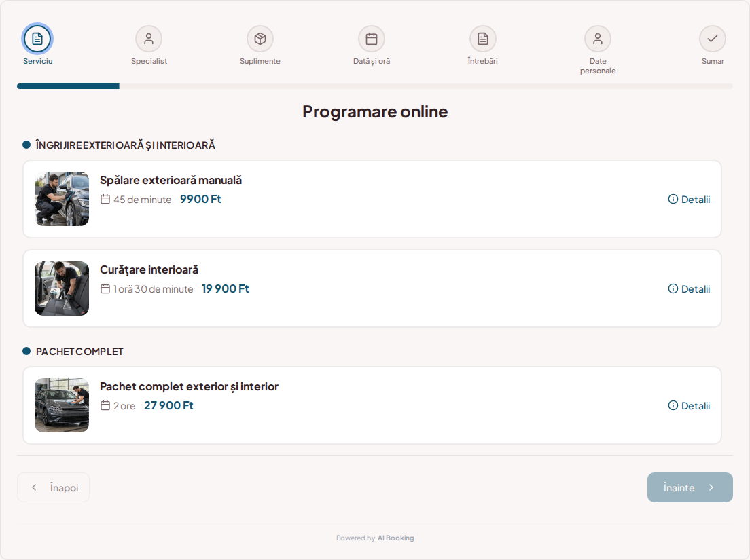The image size is (750, 560).
Task: Click the PACHET COMPLET category heading
Action: [79, 352]
